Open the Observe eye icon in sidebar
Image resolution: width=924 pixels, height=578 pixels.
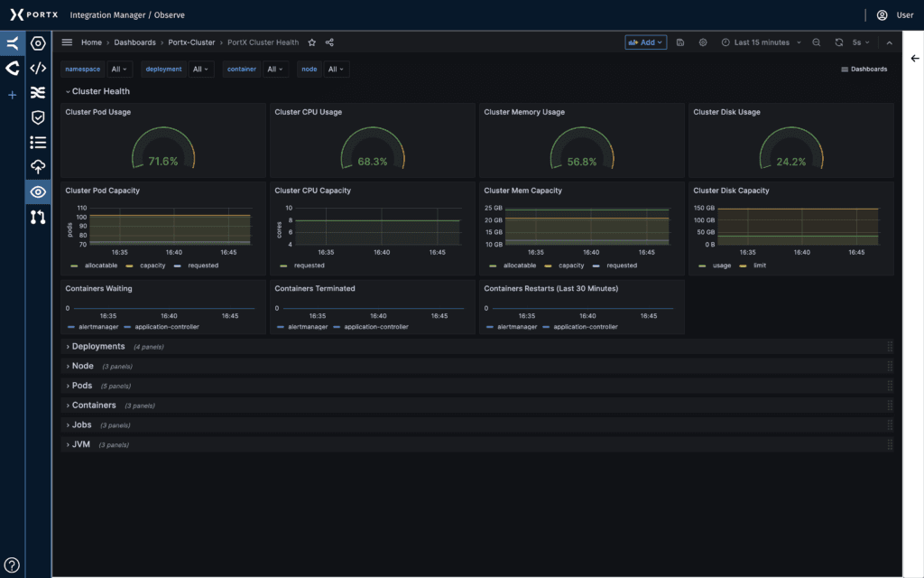tap(38, 191)
